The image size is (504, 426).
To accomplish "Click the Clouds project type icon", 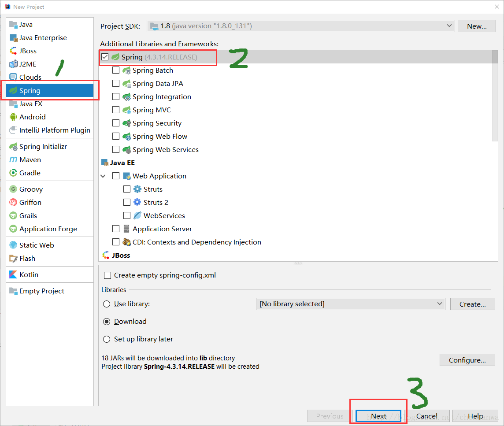I will pyautogui.click(x=13, y=77).
